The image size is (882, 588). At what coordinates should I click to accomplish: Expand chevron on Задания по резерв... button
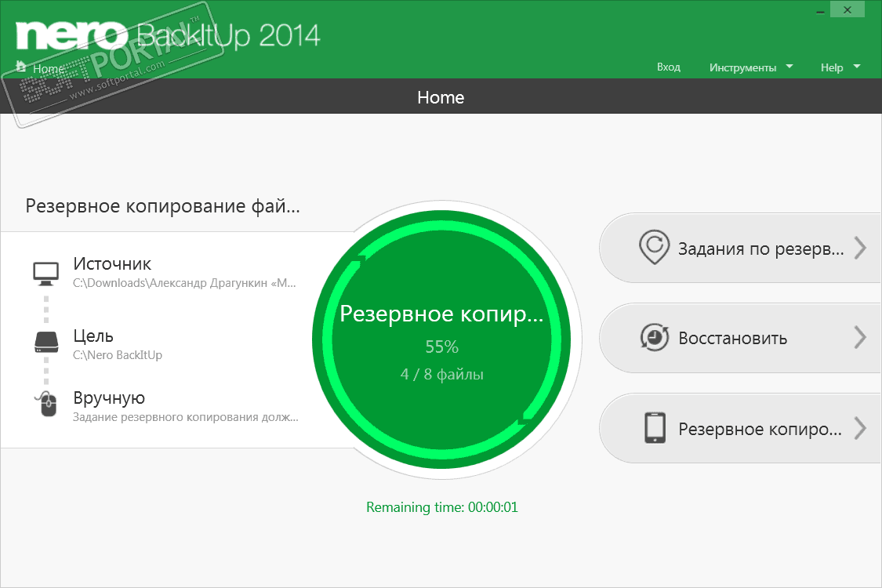tap(860, 248)
